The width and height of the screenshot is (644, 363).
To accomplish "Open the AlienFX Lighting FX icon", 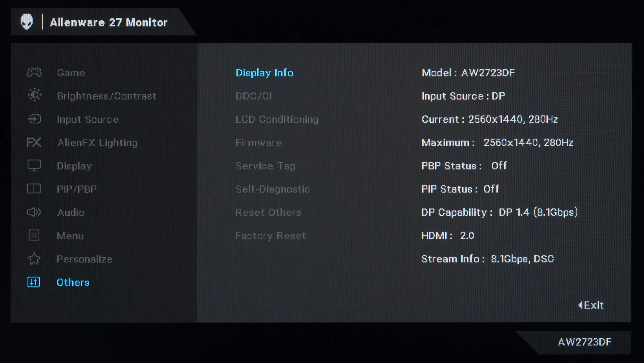I will (x=34, y=142).
